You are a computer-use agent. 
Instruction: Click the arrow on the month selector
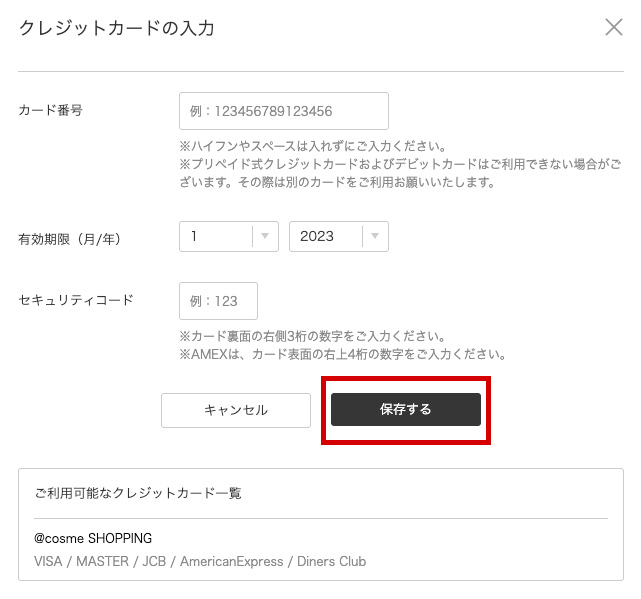click(265, 236)
